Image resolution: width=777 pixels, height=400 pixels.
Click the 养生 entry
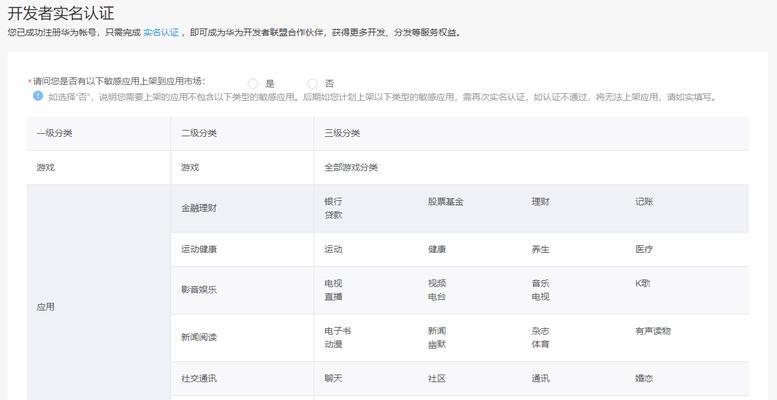click(540, 249)
